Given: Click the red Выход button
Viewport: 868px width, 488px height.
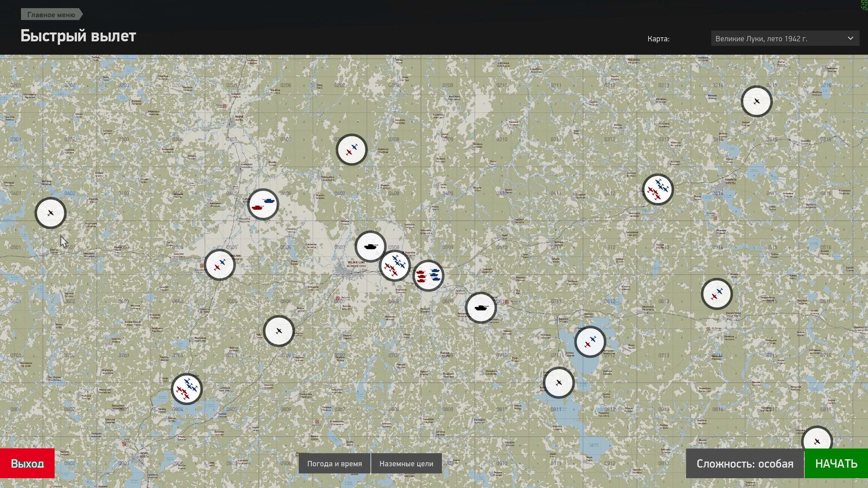Looking at the screenshot, I should point(27,463).
